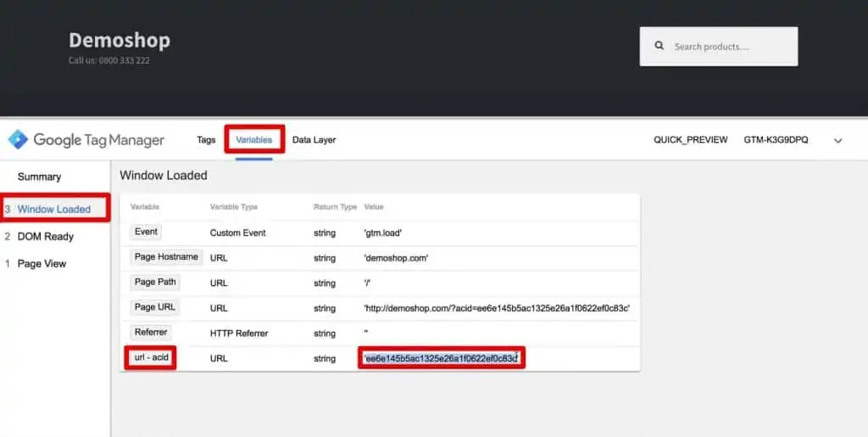The width and height of the screenshot is (868, 437).
Task: Click the Page Path variable chip
Action: 155,282
